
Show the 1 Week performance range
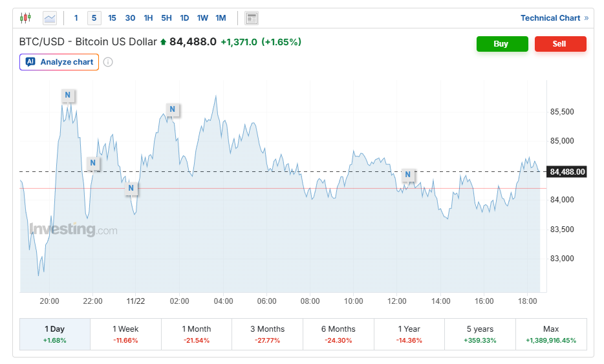125,334
